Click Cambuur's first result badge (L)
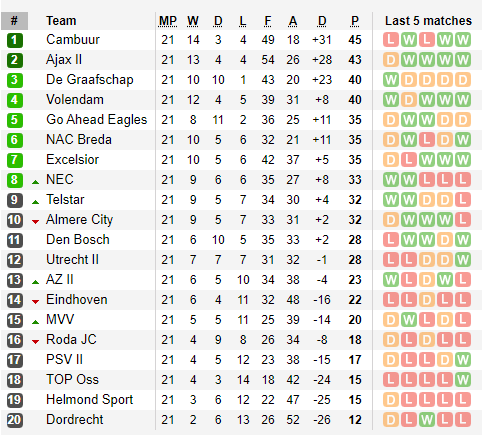This screenshot has width=482, height=441. (x=391, y=40)
